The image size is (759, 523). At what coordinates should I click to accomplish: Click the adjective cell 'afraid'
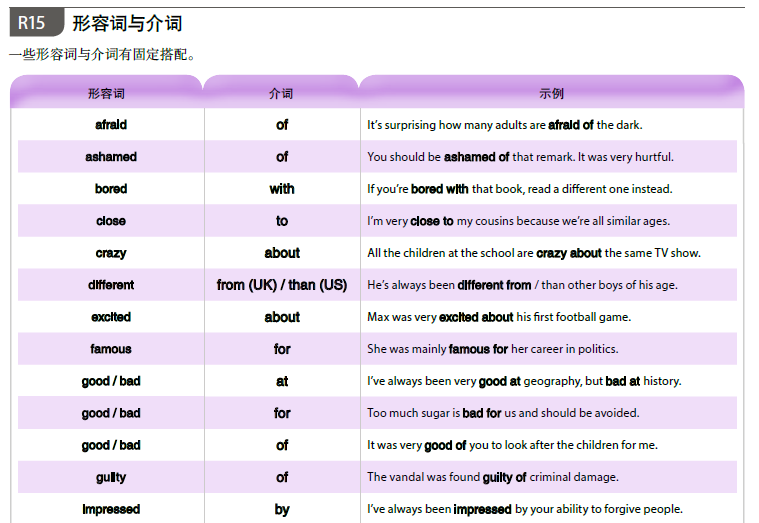pos(111,125)
